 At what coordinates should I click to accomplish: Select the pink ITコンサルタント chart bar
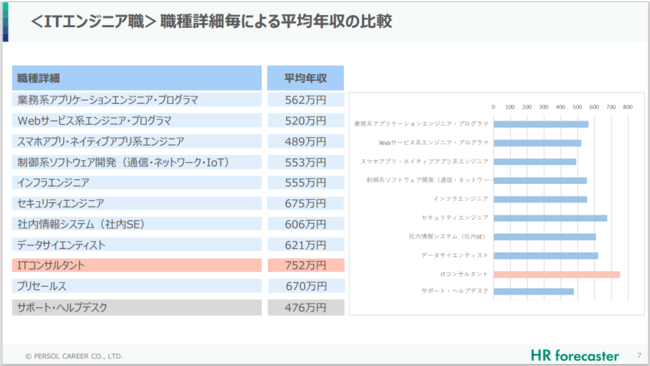pyautogui.click(x=557, y=274)
